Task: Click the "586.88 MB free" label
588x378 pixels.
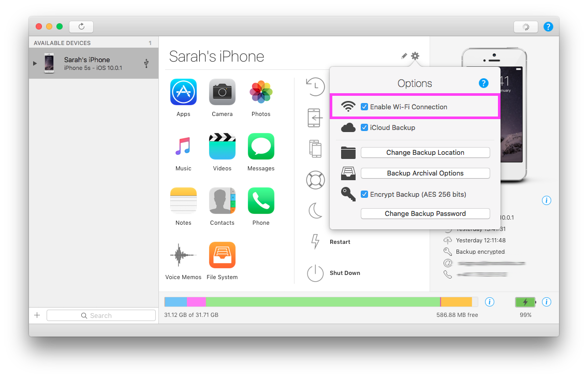Action: (x=457, y=315)
